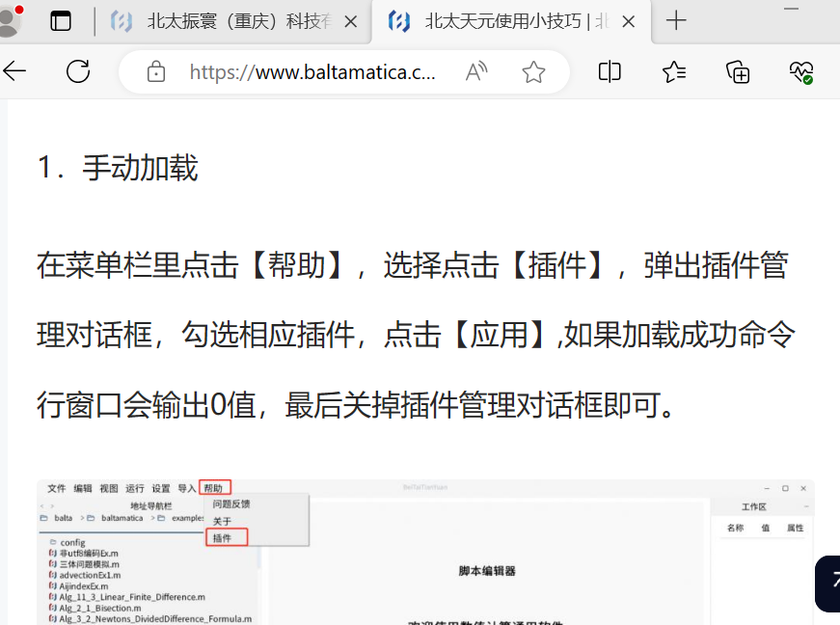Open Browser Essentials heart icon

[800, 71]
